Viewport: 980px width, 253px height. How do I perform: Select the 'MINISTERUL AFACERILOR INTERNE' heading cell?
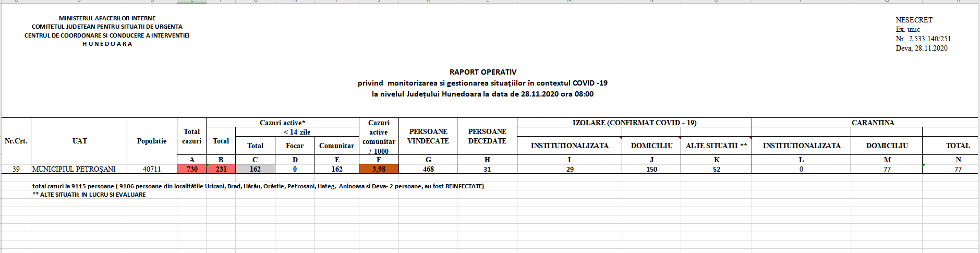[107, 18]
